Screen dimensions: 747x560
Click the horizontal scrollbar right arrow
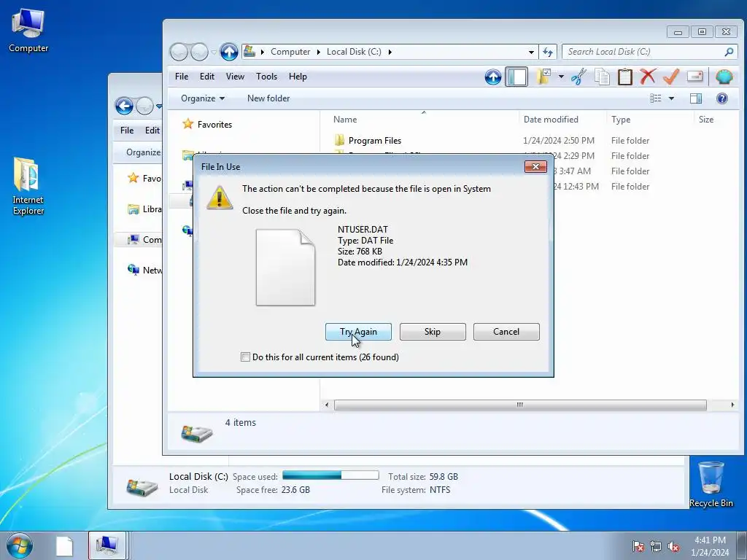pyautogui.click(x=732, y=405)
